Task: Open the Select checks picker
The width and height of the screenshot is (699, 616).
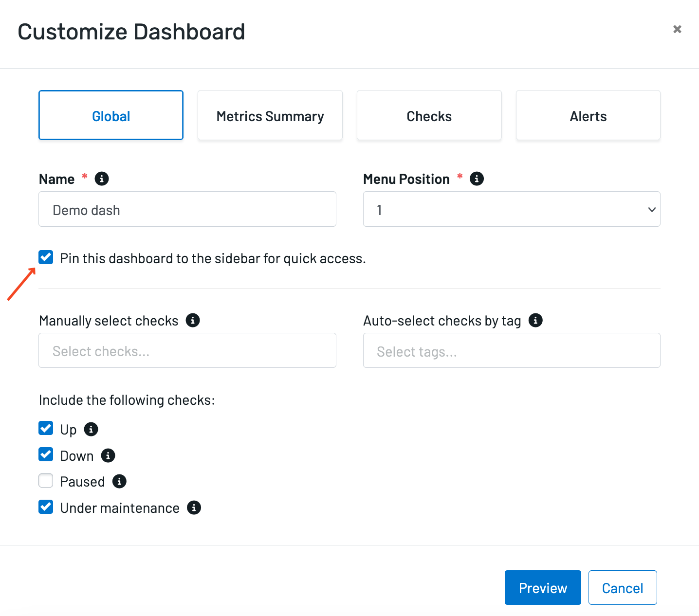Action: [x=187, y=350]
